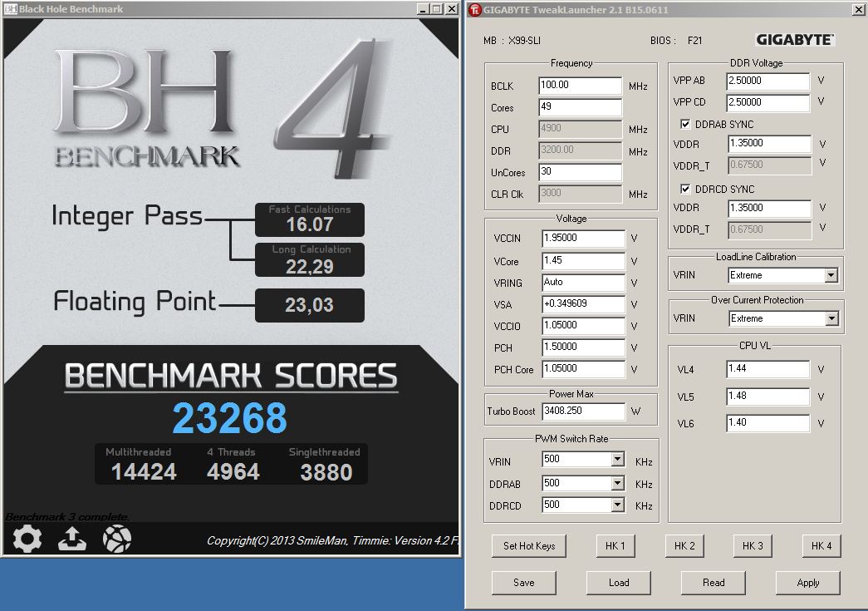Screen dimensions: 868x611
Task: Click the Black Hole Benchmark title bar icon
Action: point(10,9)
